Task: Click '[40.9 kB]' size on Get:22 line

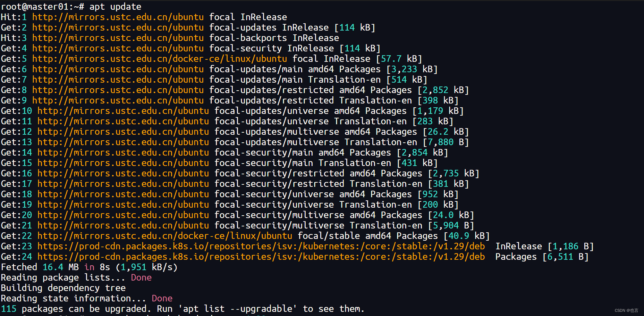Action: (x=467, y=236)
